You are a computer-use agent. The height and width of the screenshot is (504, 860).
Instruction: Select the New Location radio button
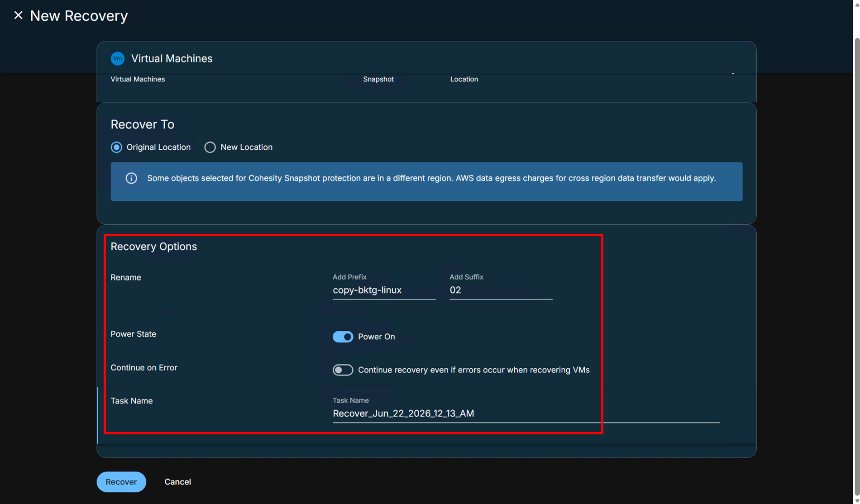210,147
